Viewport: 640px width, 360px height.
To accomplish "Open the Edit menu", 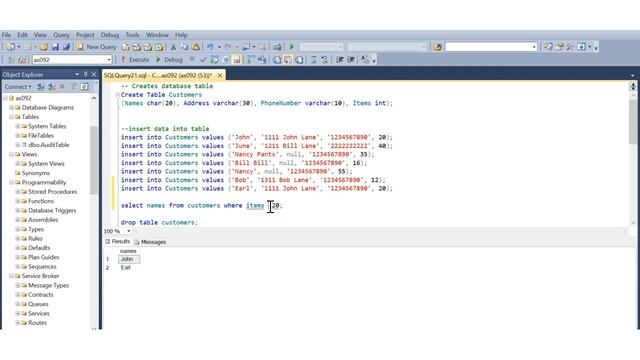I will [22, 35].
